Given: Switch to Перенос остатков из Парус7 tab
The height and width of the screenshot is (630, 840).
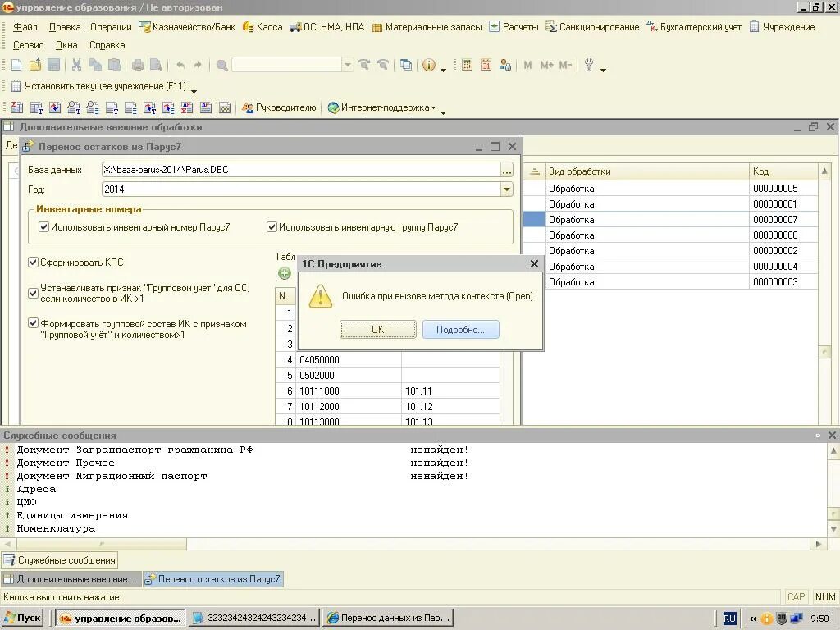Looking at the screenshot, I should [x=213, y=579].
